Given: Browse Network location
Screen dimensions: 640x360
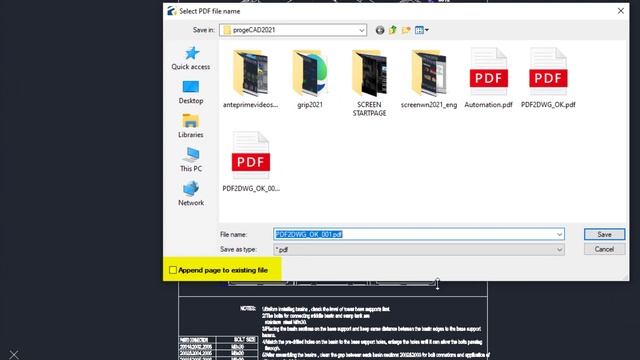Looking at the screenshot, I should click(x=191, y=194).
